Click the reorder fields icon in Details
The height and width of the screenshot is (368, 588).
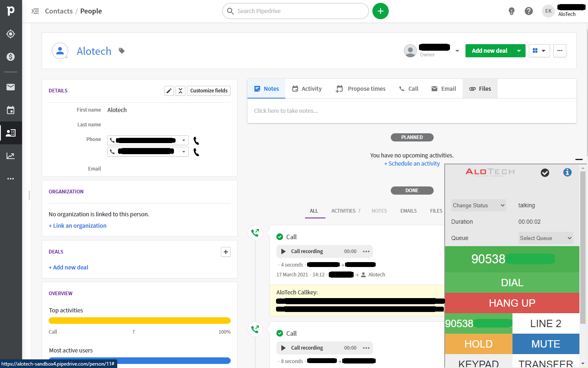[x=180, y=91]
